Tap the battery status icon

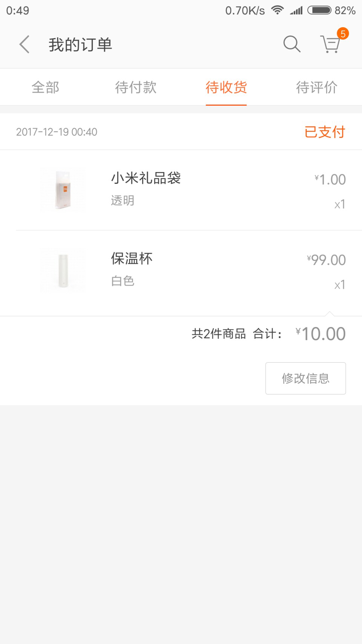pyautogui.click(x=319, y=10)
